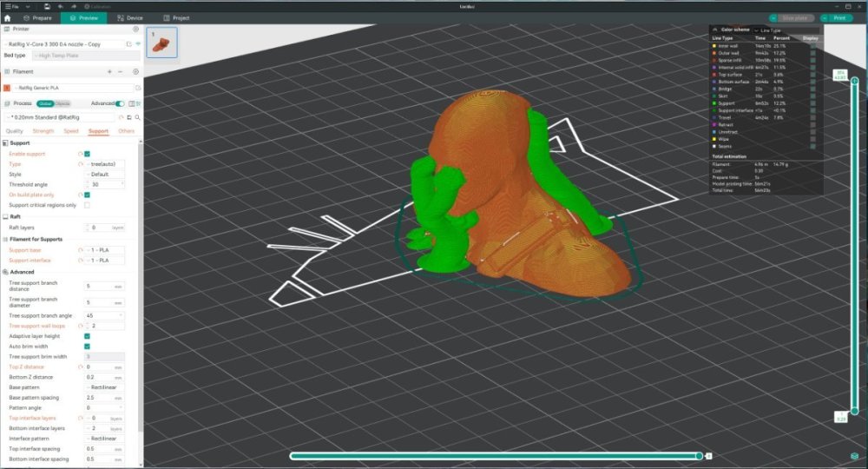This screenshot has width=868, height=469.
Task: Select plate 1 thumbnail
Action: [161, 42]
